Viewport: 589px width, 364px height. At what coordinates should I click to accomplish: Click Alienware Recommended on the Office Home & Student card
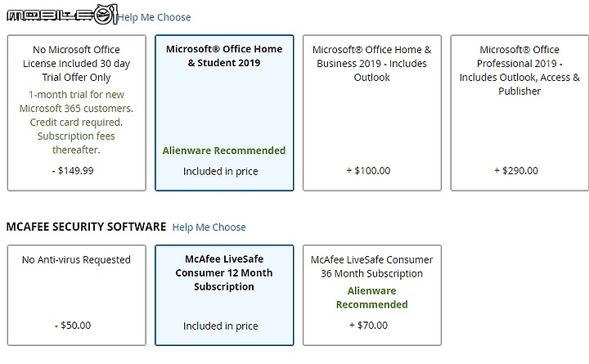tap(224, 151)
